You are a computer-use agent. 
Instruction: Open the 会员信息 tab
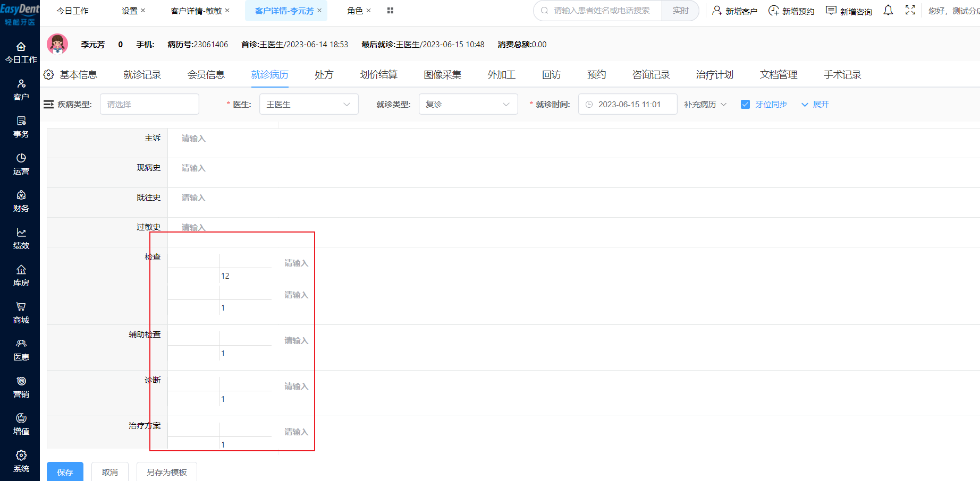click(206, 75)
